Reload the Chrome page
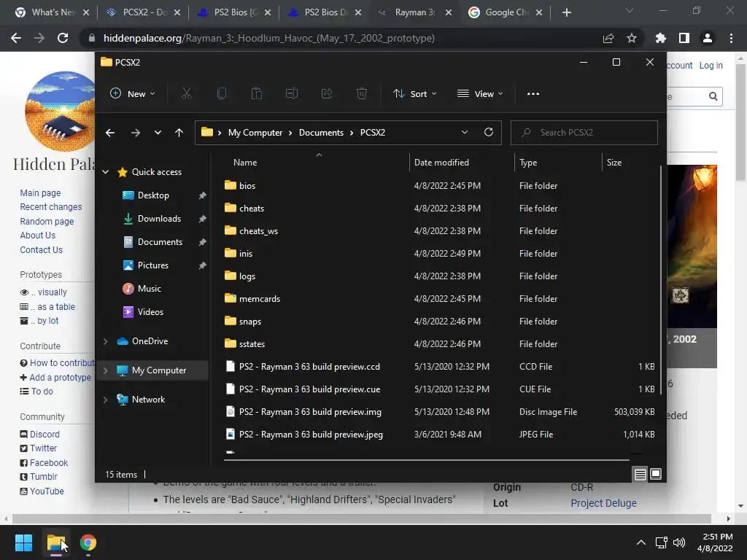The width and height of the screenshot is (747, 560). click(63, 38)
